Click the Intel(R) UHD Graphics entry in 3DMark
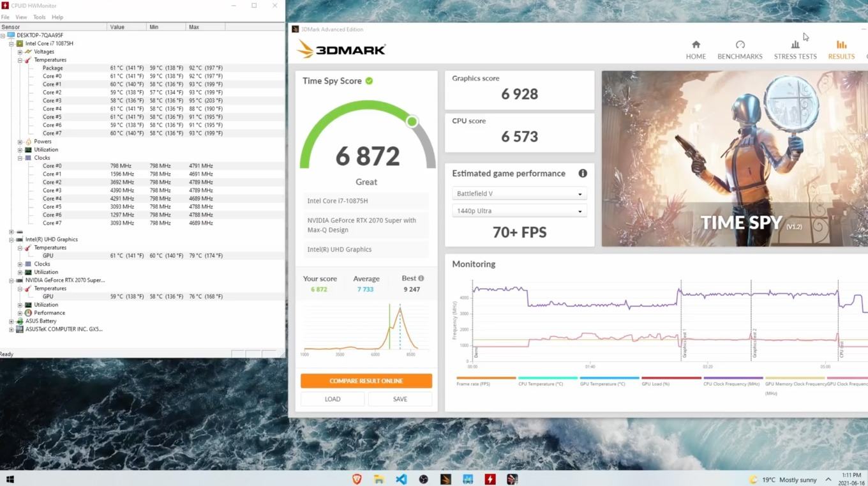Image resolution: width=868 pixels, height=486 pixels. (x=366, y=250)
